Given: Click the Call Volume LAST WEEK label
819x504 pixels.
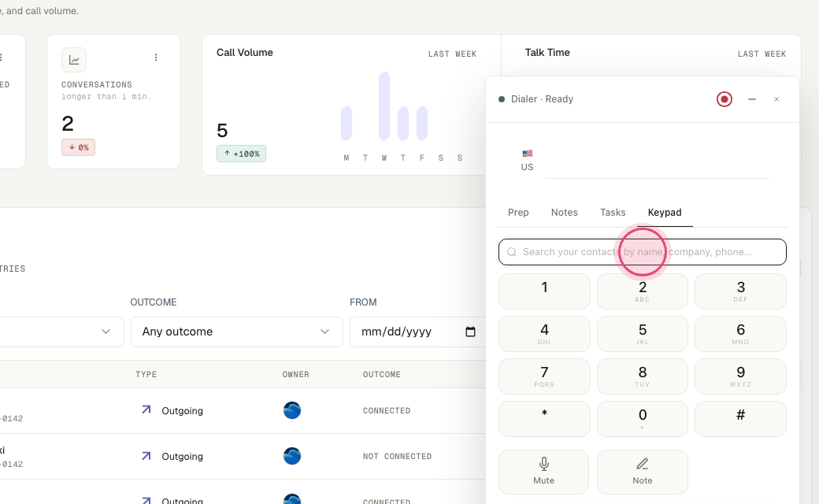Looking at the screenshot, I should 452,54.
